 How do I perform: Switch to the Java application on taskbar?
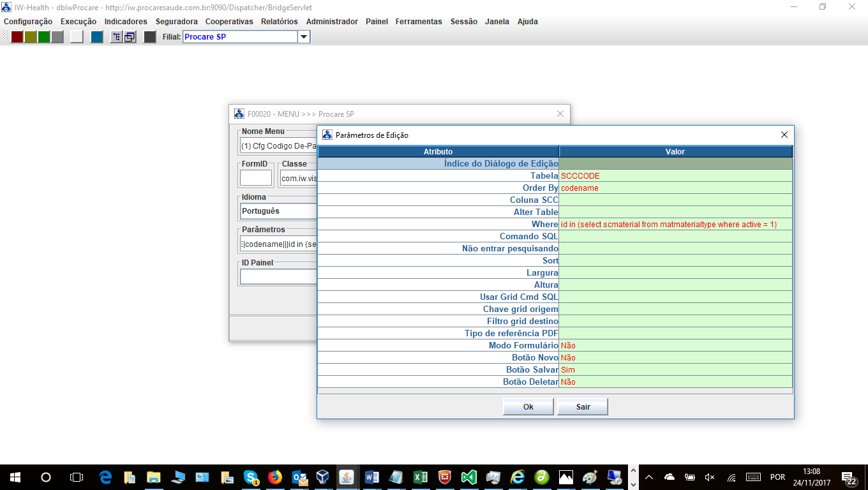[x=348, y=477]
